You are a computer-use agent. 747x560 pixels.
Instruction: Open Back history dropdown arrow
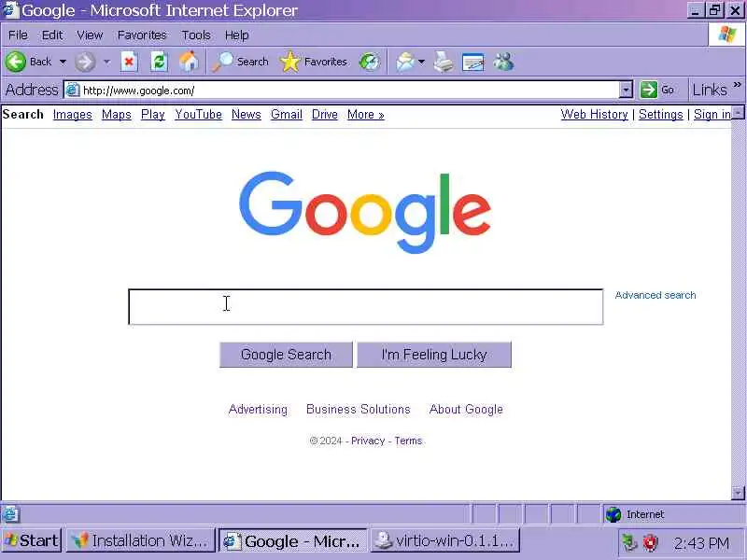[x=63, y=62]
